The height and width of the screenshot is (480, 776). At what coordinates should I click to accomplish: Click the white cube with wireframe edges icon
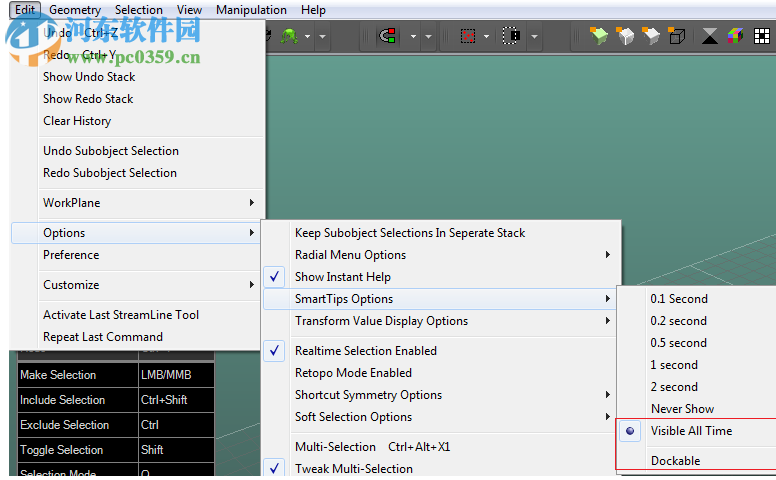click(x=625, y=36)
